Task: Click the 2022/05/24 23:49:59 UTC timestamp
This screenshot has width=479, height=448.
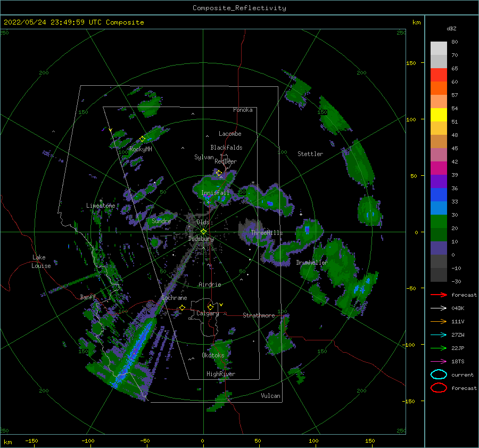Action: [73, 22]
